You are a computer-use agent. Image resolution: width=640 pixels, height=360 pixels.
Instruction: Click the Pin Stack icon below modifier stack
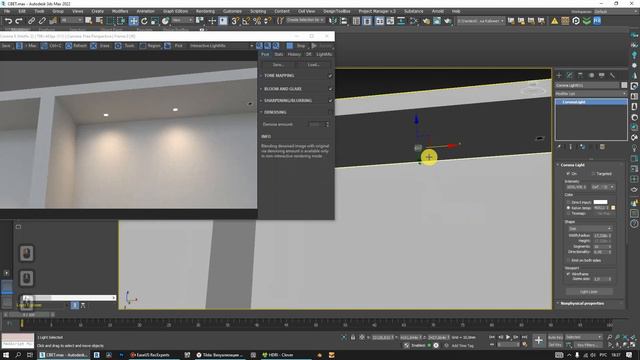[x=559, y=147]
